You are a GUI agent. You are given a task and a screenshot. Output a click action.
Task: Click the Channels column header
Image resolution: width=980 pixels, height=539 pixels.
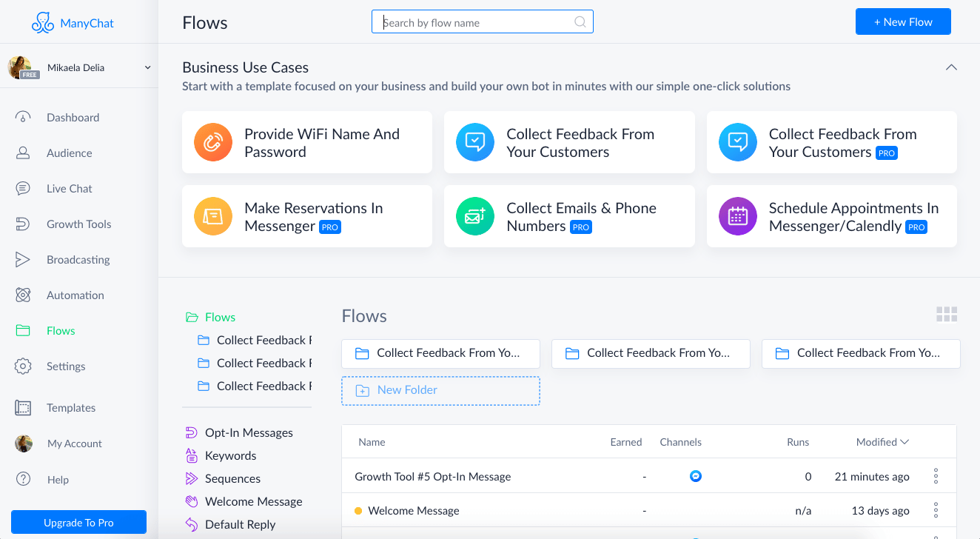coord(680,442)
